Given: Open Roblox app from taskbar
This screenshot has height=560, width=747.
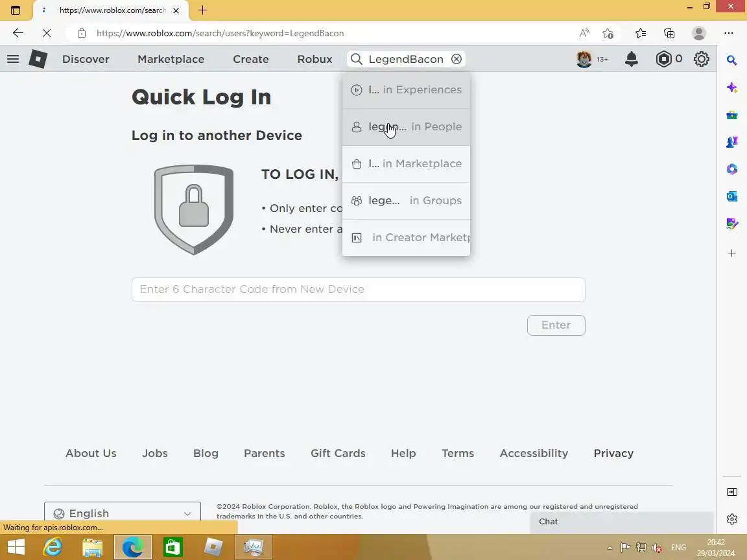Looking at the screenshot, I should (213, 547).
